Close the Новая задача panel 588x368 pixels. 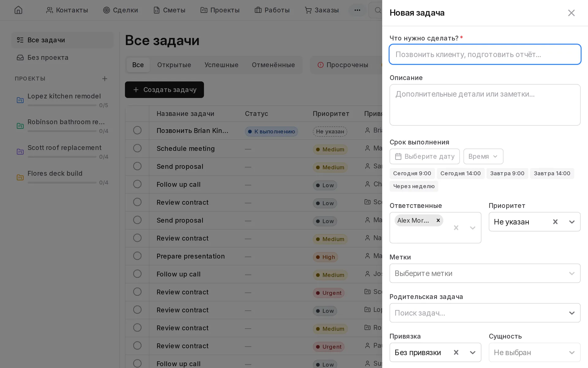click(x=571, y=13)
